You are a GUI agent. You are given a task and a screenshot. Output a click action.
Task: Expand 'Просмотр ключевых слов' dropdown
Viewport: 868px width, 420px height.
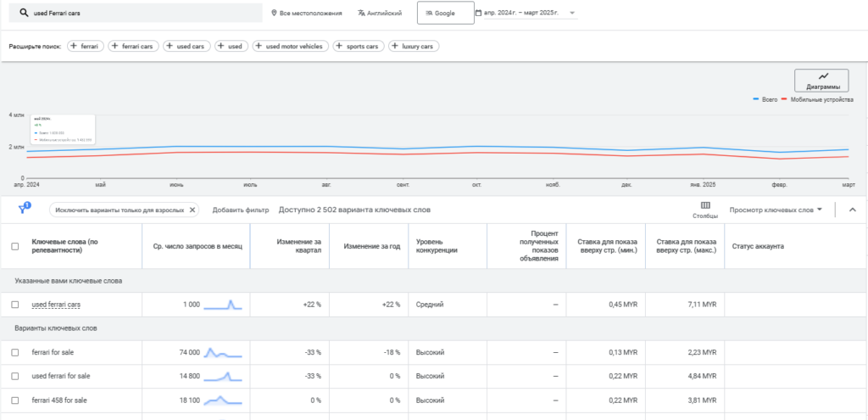click(776, 210)
